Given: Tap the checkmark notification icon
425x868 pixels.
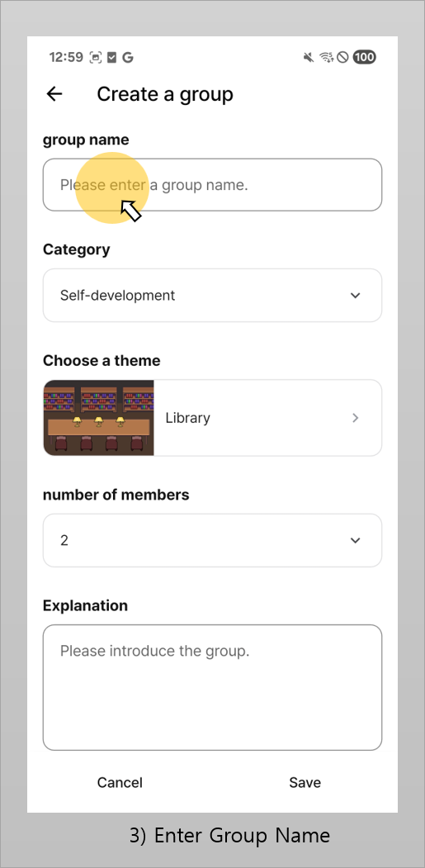Looking at the screenshot, I should (x=111, y=57).
